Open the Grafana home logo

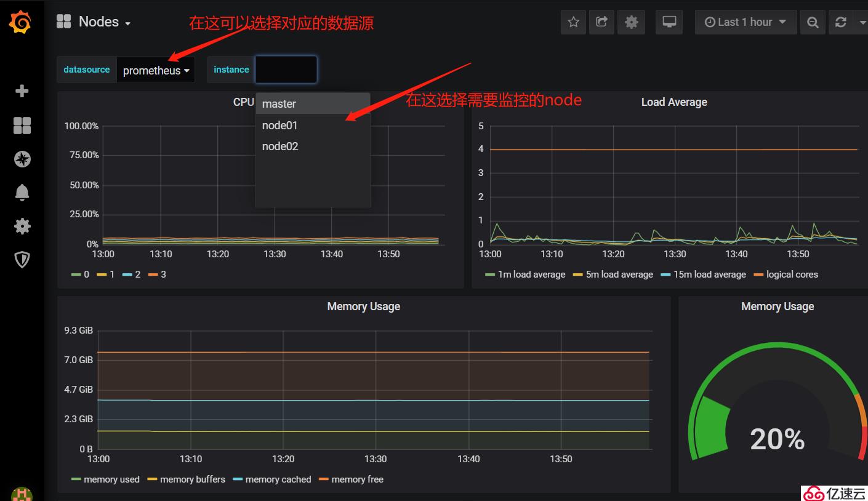pos(20,23)
